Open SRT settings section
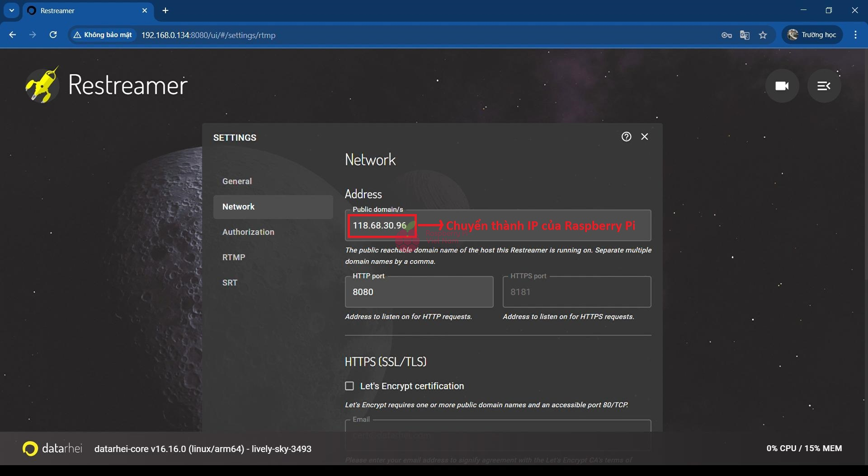This screenshot has width=868, height=476. [x=230, y=283]
